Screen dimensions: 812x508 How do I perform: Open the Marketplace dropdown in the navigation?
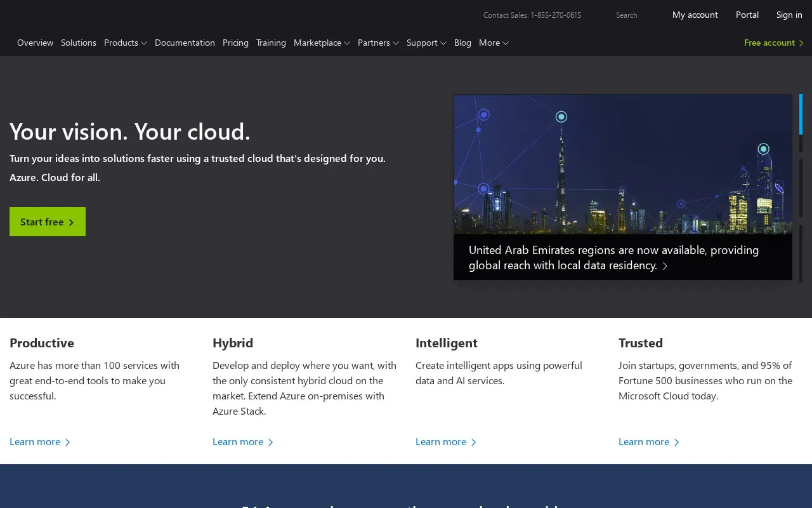[x=322, y=43]
